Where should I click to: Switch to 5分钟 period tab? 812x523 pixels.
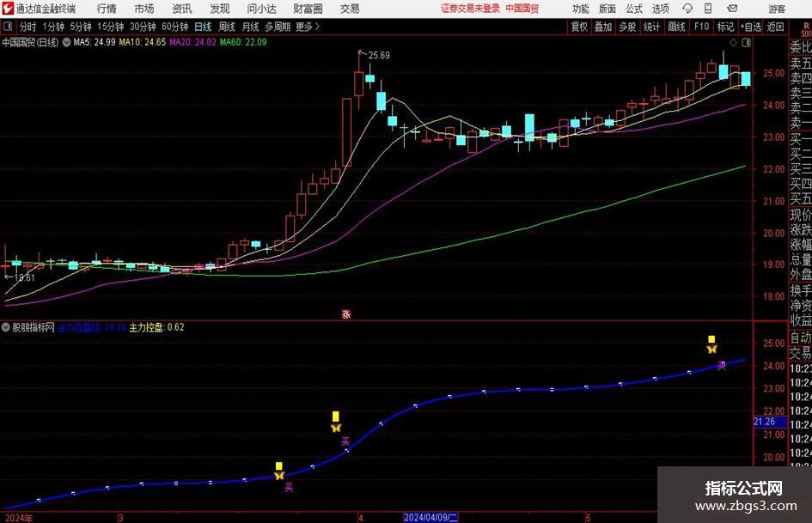coord(81,27)
